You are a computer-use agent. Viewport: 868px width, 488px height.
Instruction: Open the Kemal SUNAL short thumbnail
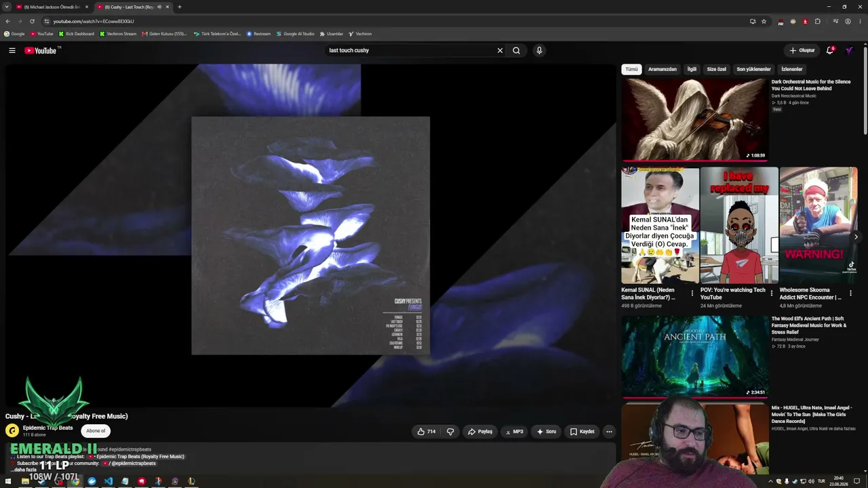[660, 225]
